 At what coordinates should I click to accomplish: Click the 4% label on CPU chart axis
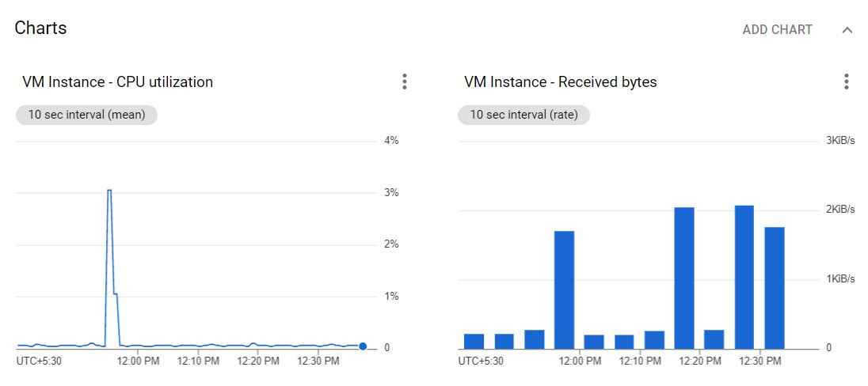[x=391, y=141]
